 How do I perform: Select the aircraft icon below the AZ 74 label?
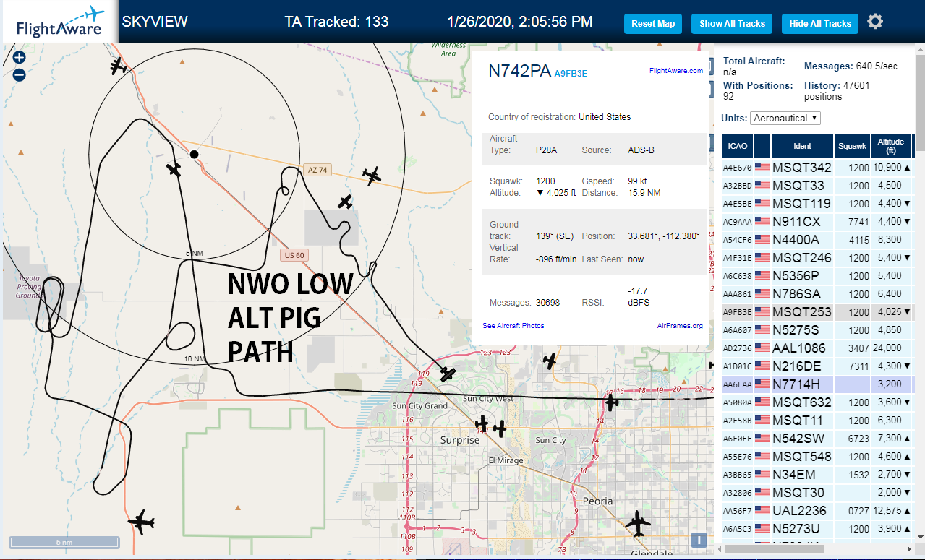(x=346, y=202)
